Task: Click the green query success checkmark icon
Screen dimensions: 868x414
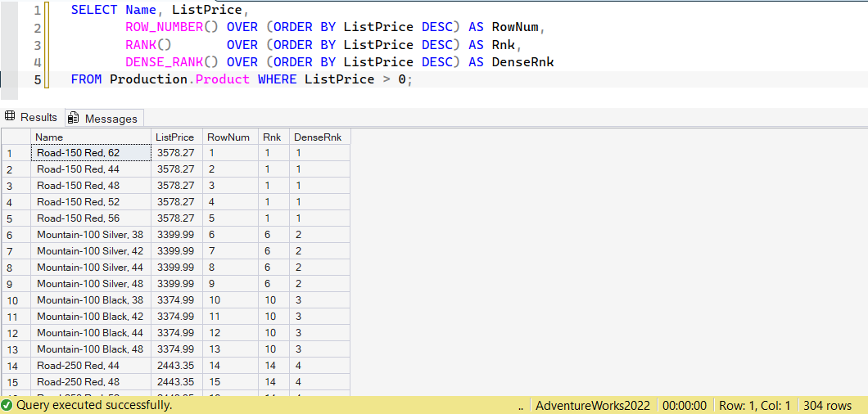Action: click(x=7, y=404)
